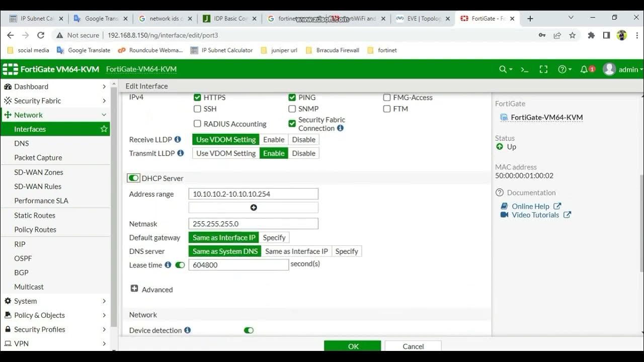
Task: Open notifications bell with red badge
Action: 587,69
